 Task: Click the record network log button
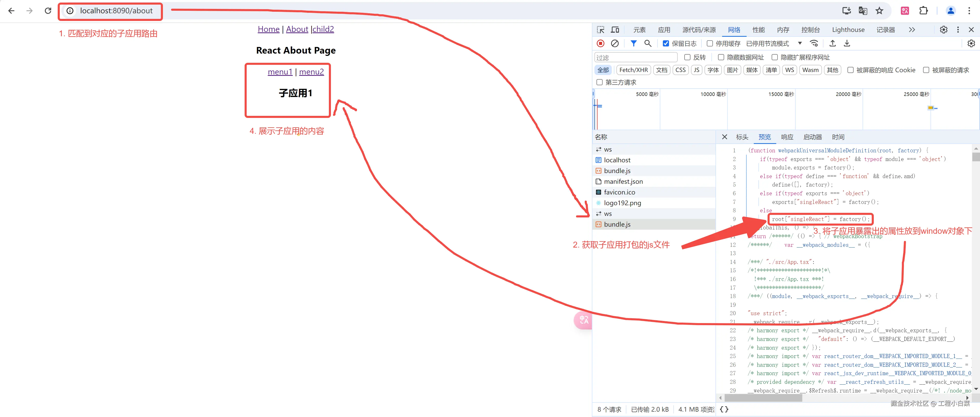[x=600, y=43]
